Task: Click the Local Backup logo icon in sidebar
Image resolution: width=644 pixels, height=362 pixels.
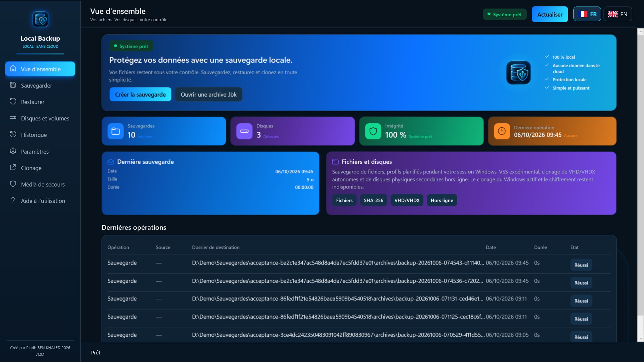Action: pyautogui.click(x=40, y=19)
